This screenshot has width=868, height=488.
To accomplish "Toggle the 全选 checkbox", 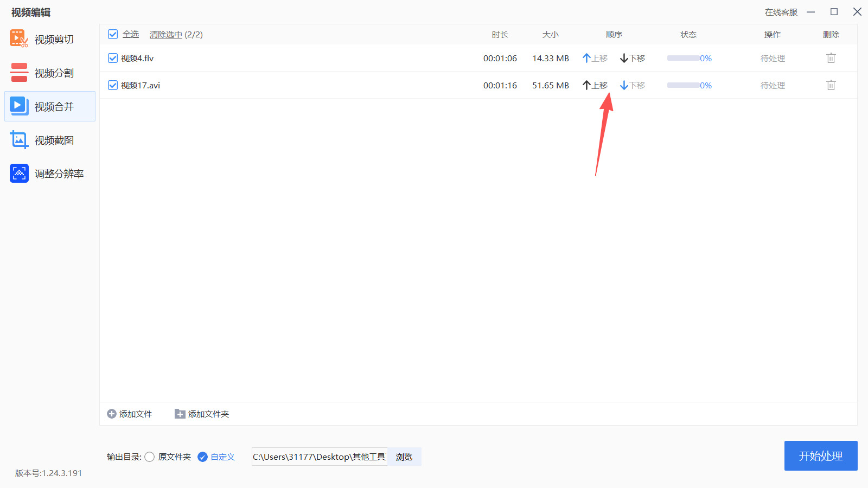I will coord(113,34).
